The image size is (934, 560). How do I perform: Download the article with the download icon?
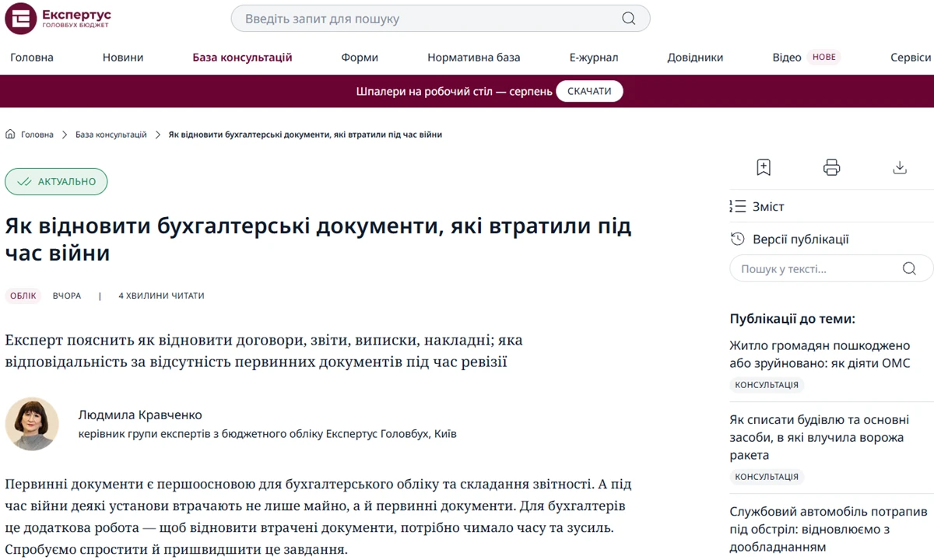coord(900,167)
